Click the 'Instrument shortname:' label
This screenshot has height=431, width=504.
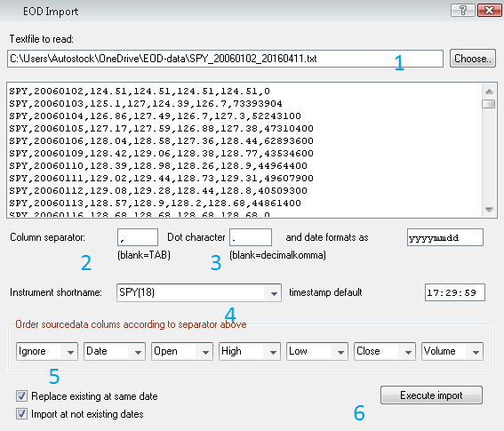click(56, 292)
